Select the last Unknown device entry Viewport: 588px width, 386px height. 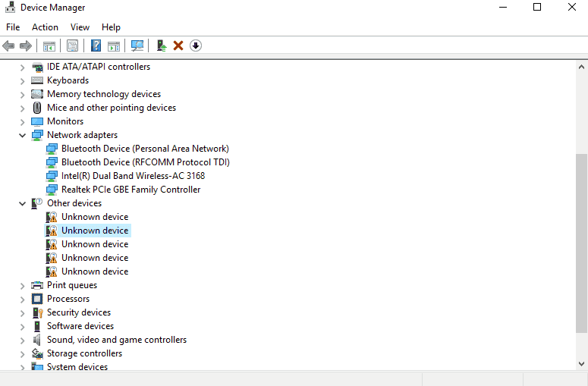95,271
